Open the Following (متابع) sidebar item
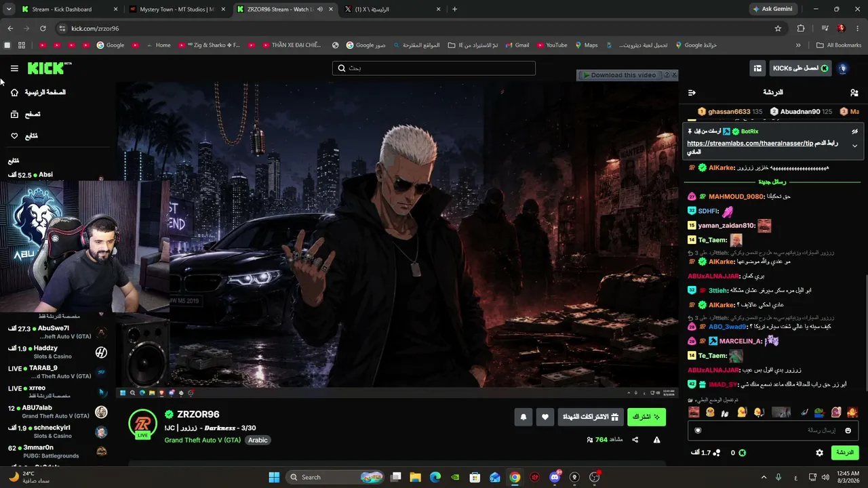The width and height of the screenshot is (868, 488). coord(24,136)
